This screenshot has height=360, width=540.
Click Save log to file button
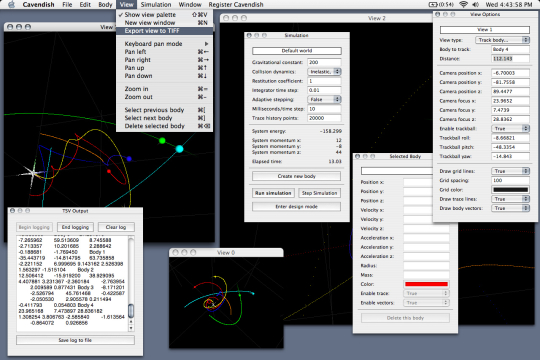tap(75, 340)
